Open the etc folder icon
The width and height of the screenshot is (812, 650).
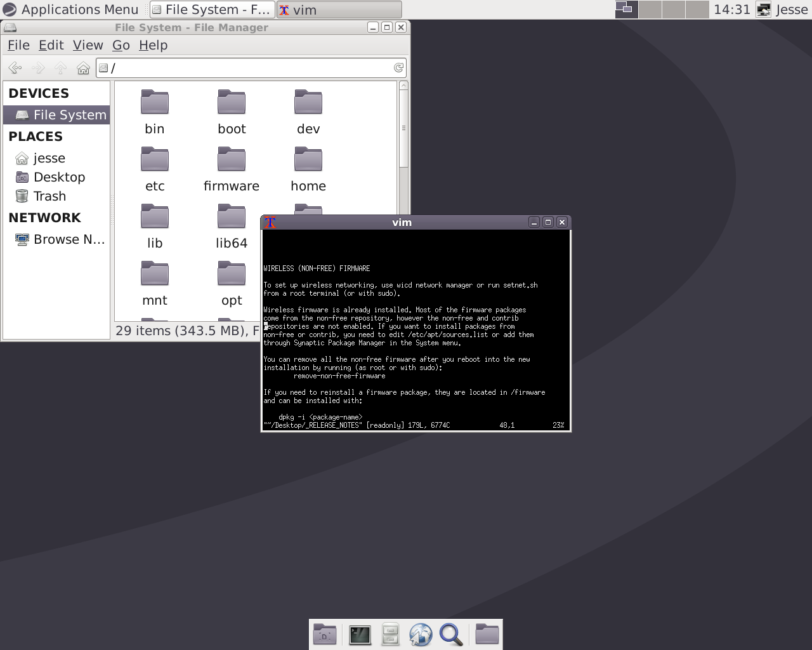coord(155,159)
